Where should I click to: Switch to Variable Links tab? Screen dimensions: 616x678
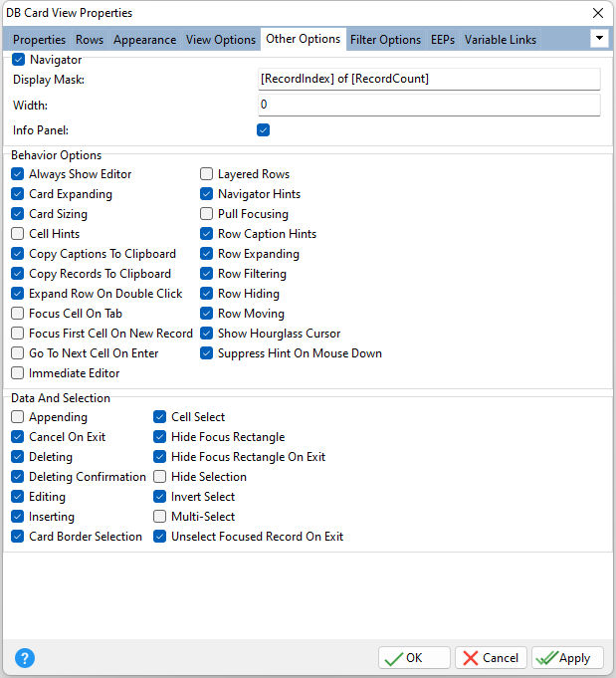501,40
